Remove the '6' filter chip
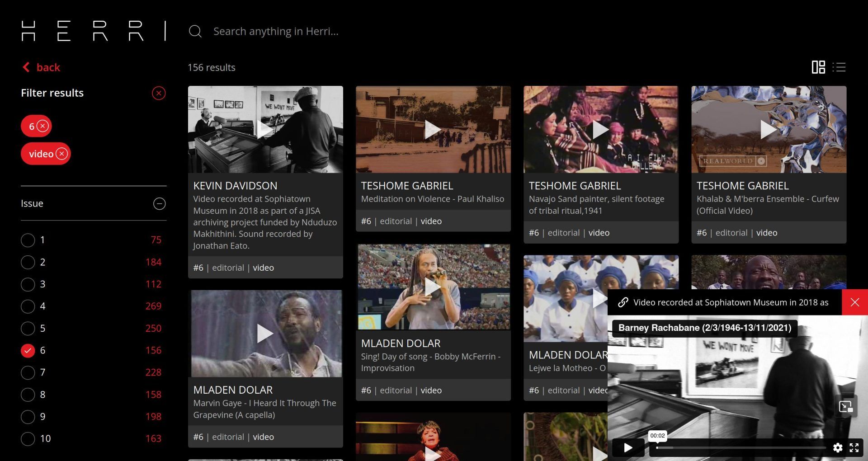 42,126
